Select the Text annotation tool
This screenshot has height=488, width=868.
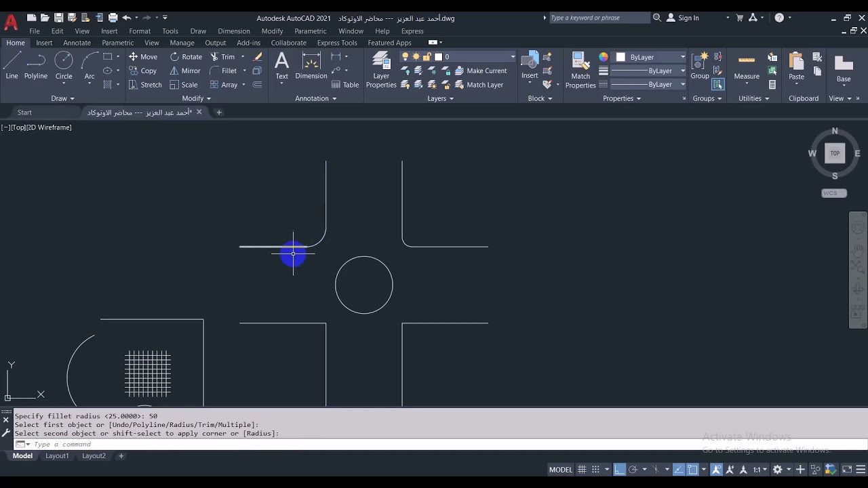282,66
